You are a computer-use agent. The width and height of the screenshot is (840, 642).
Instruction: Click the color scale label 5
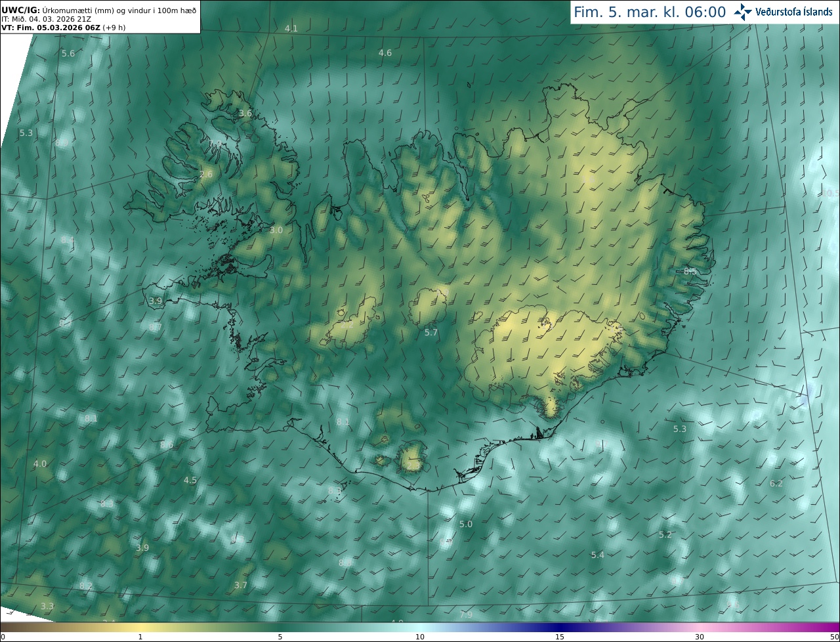[280, 637]
